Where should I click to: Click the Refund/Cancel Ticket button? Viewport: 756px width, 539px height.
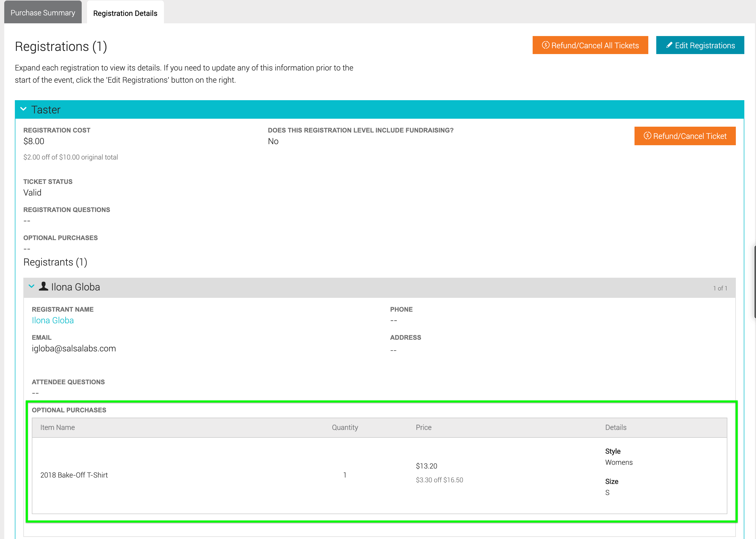click(685, 136)
